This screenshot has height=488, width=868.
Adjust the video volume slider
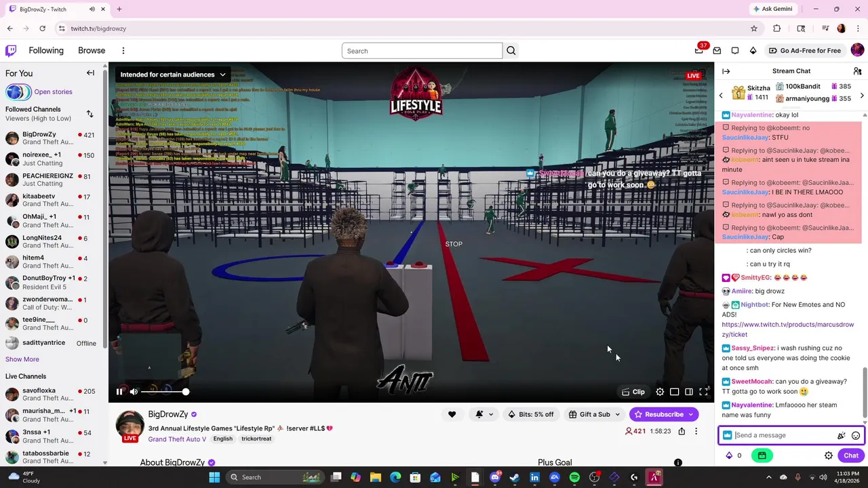[165, 392]
